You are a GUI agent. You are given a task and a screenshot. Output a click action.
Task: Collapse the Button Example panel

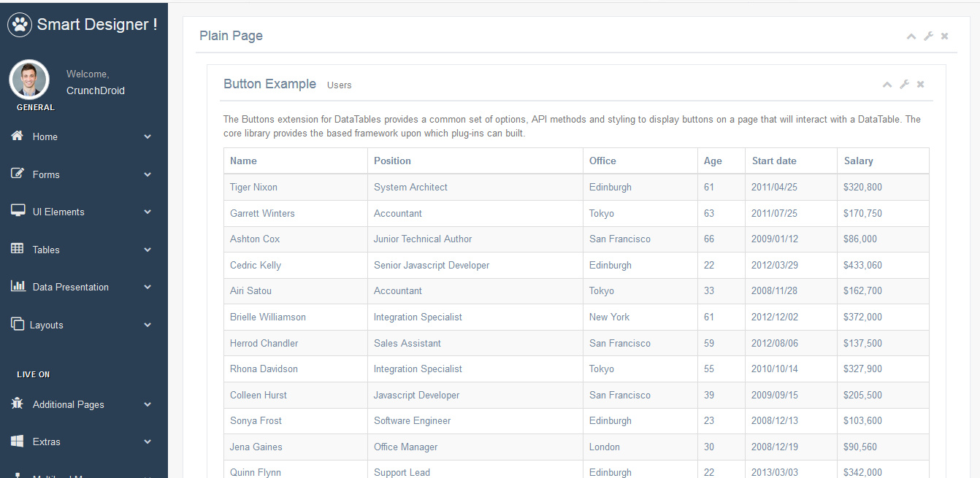coord(887,85)
